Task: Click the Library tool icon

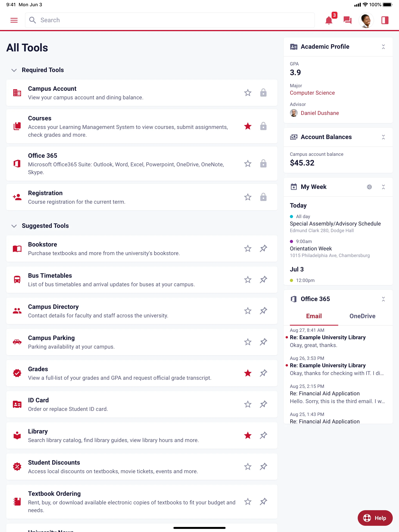Action: point(17,435)
